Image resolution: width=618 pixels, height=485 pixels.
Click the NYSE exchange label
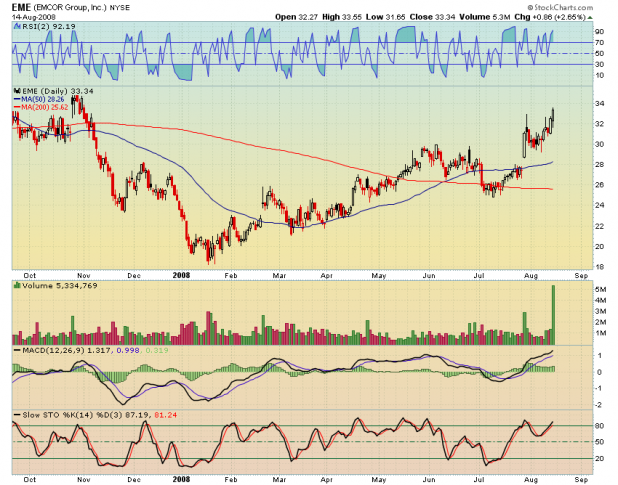(x=119, y=7)
